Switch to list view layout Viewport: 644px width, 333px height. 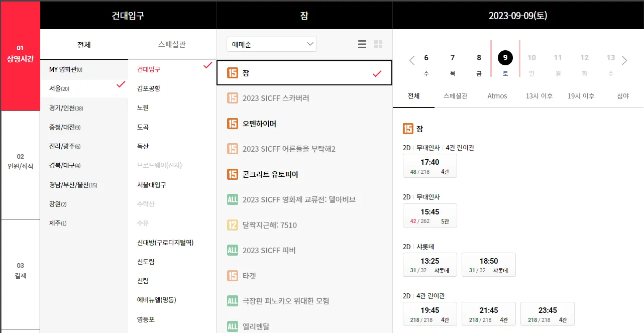tap(362, 44)
